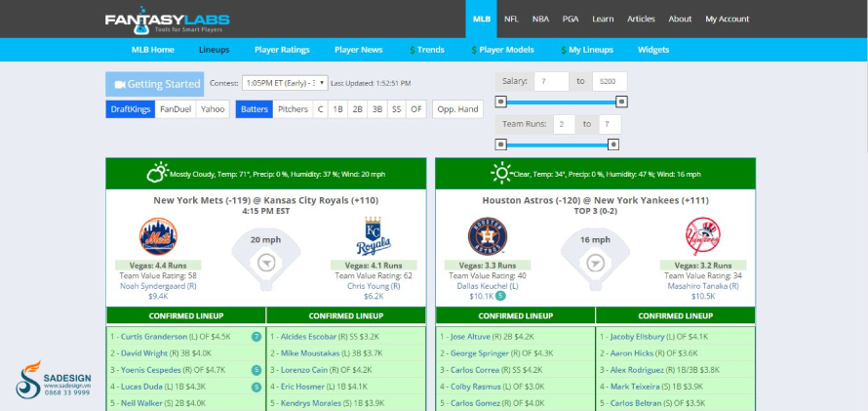Open the NBA tab
The width and height of the screenshot is (868, 411).
coord(541,19)
